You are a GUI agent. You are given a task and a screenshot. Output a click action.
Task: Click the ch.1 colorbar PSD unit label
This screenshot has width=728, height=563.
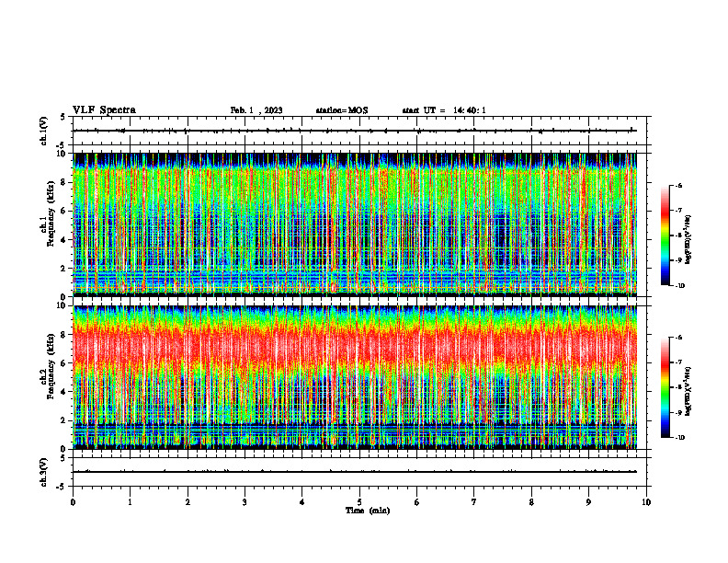tap(688, 240)
